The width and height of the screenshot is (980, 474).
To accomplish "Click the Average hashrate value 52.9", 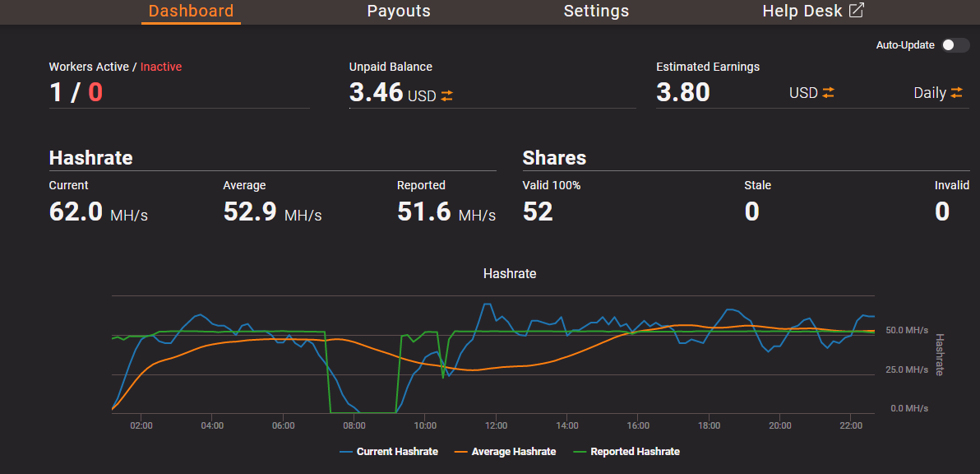I will point(250,212).
